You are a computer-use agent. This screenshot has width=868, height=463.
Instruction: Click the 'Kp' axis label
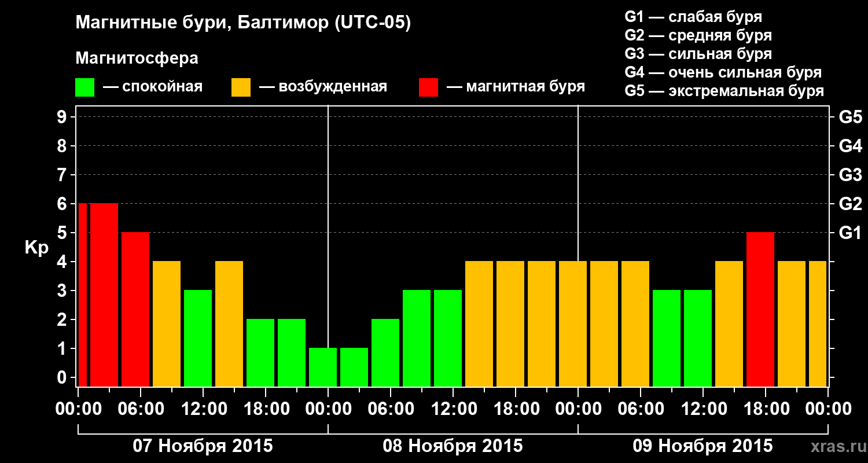[36, 248]
